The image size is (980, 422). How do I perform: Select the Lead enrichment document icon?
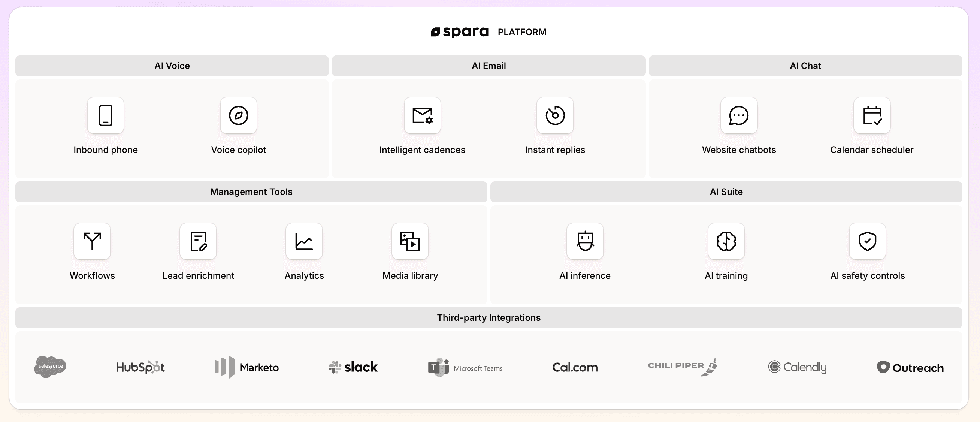pos(198,242)
